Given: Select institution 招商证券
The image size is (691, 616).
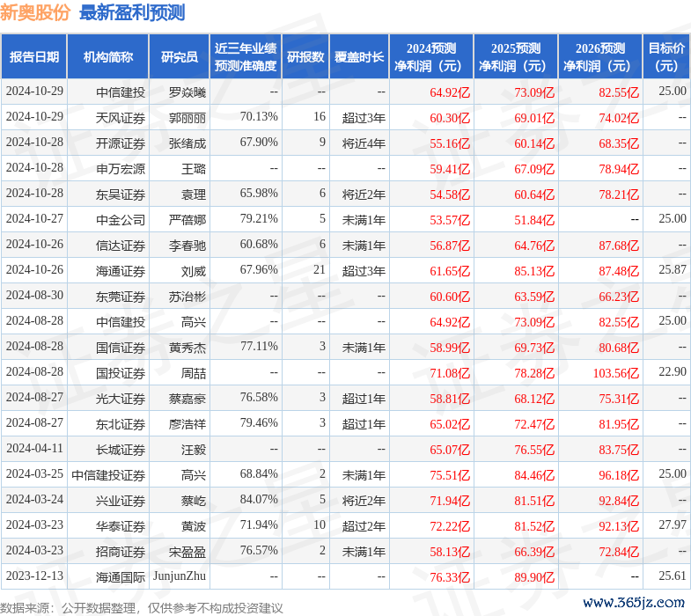Looking at the screenshot, I should [x=121, y=552].
